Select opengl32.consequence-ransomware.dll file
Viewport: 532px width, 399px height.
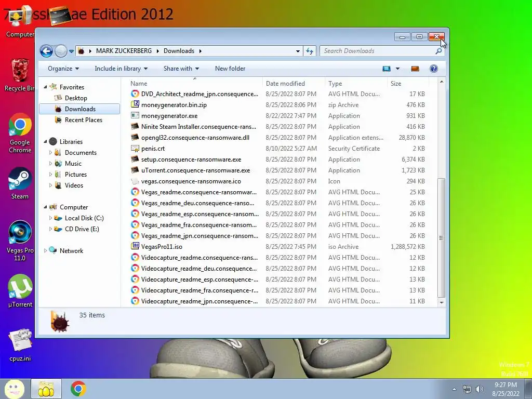(x=195, y=138)
